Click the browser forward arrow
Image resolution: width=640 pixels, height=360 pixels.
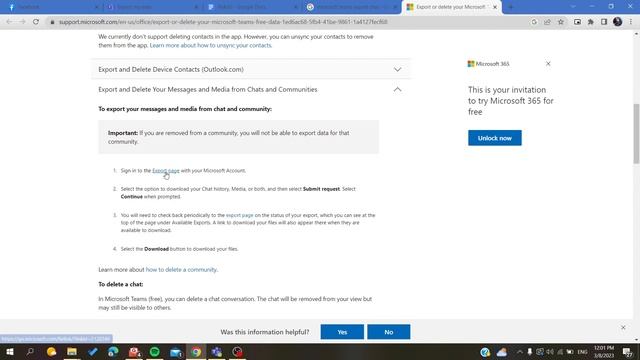(x=22, y=22)
